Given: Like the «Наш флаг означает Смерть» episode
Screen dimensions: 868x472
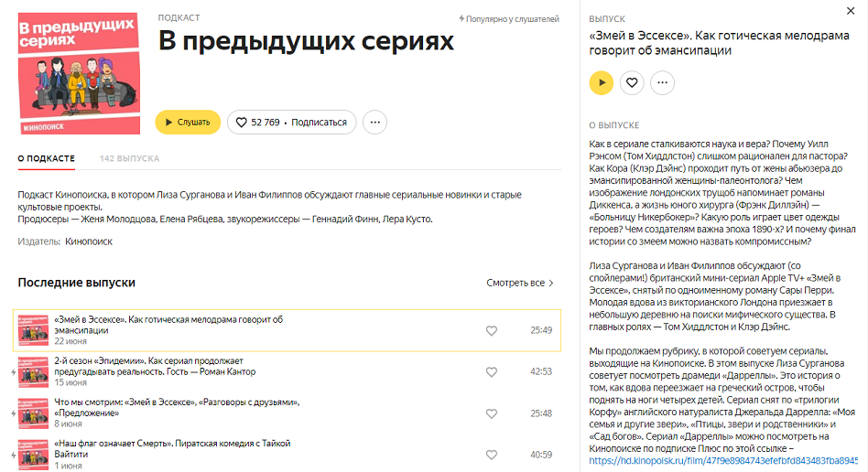Looking at the screenshot, I should [x=492, y=455].
